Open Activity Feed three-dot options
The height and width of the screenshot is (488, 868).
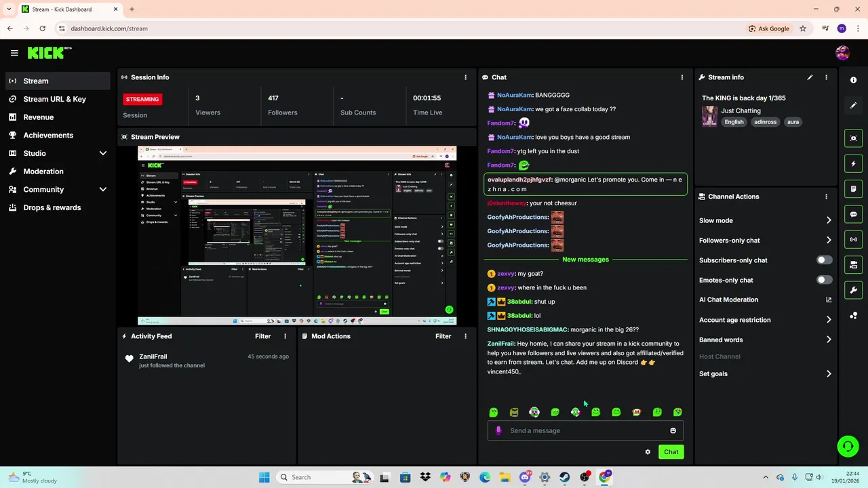click(285, 336)
